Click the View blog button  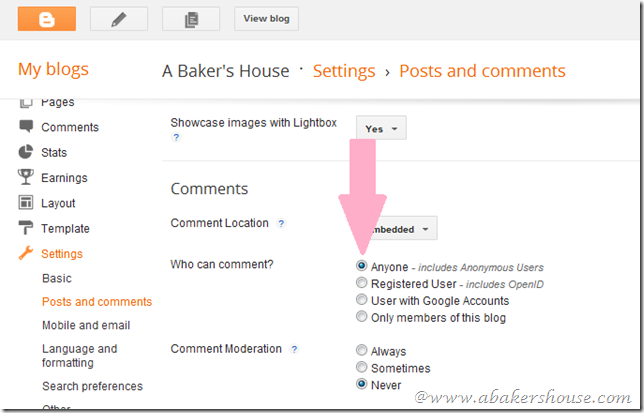[x=266, y=19]
